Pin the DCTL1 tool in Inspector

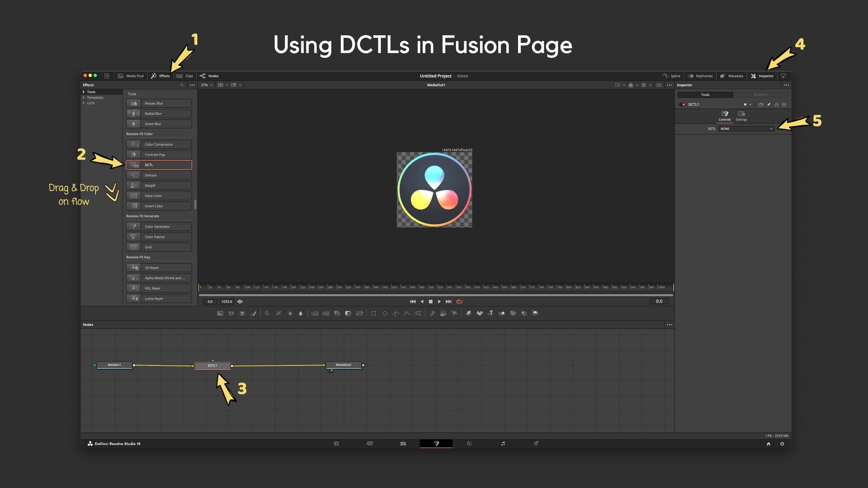[769, 104]
